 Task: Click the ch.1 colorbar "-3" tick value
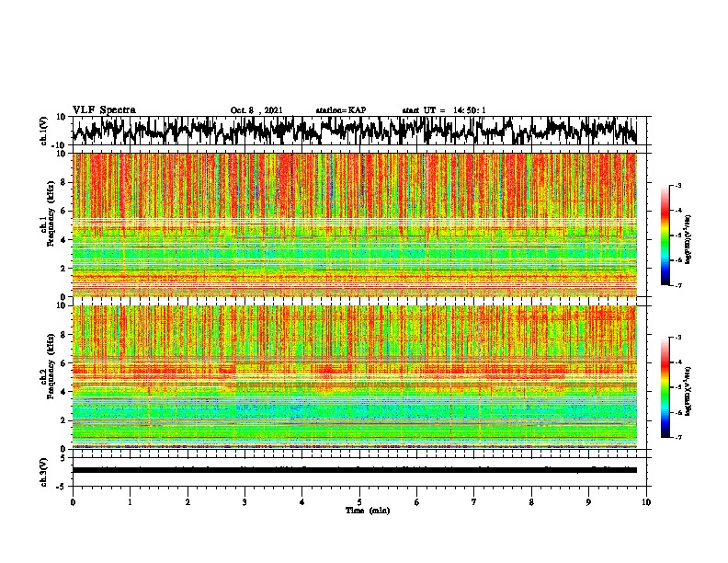[x=678, y=186]
